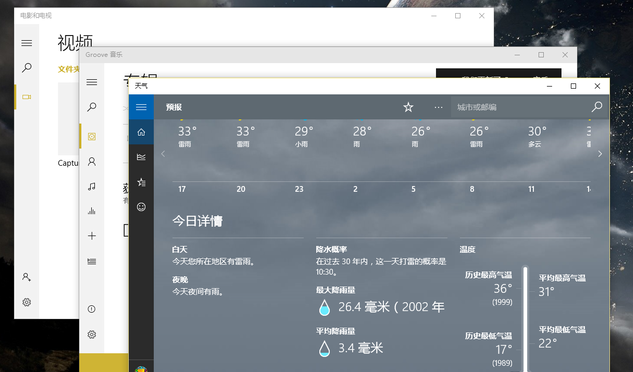This screenshot has height=372, width=633.
Task: Open Movies & TV settings gear
Action: [x=27, y=302]
